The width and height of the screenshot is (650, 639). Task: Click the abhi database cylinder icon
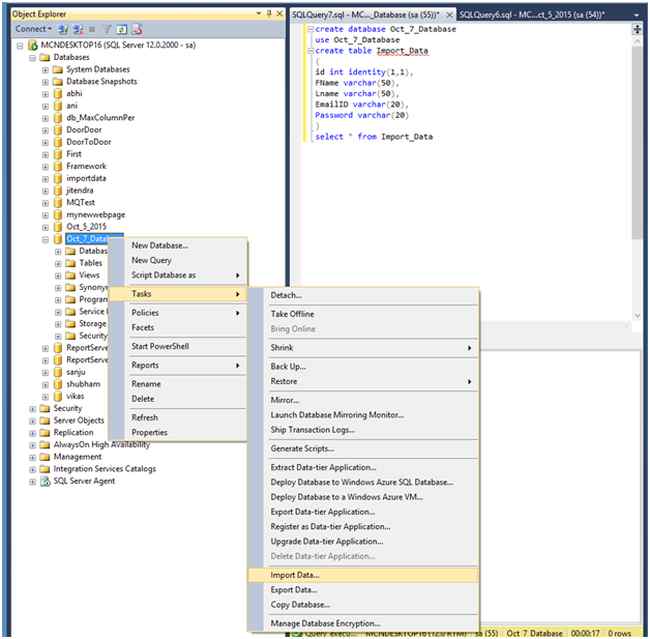(58, 93)
